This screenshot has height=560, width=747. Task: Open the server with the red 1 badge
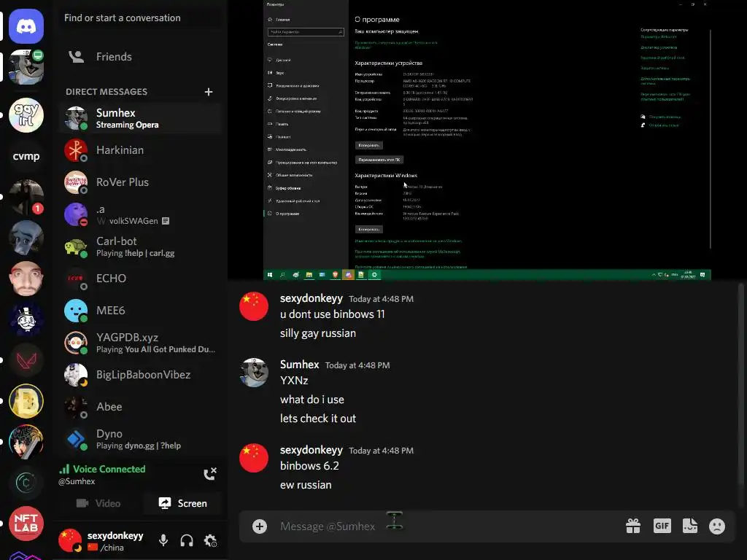[26, 197]
